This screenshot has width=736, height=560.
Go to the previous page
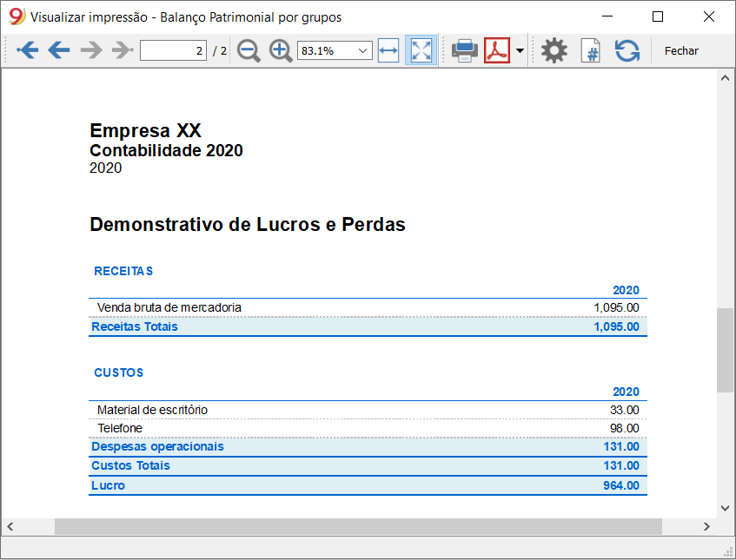pyautogui.click(x=59, y=50)
